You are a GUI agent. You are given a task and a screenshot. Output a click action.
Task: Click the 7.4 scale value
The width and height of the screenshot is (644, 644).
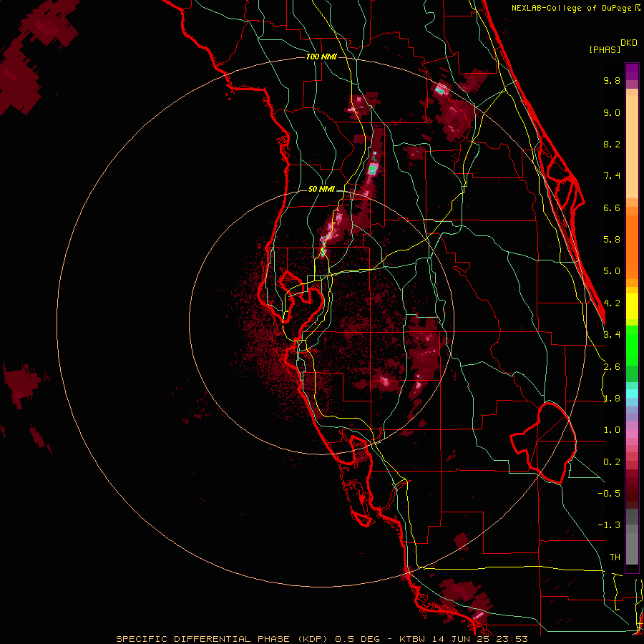click(612, 176)
